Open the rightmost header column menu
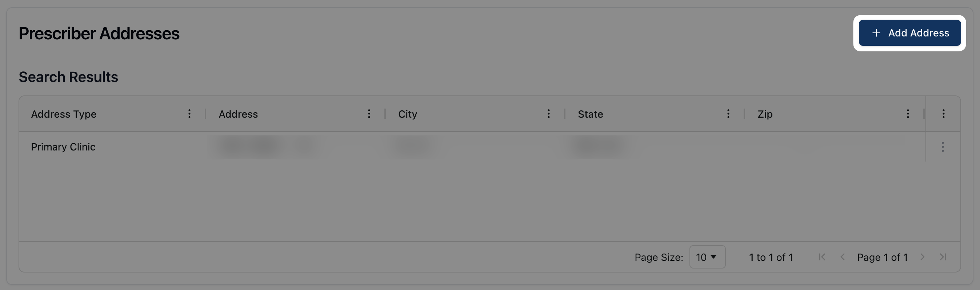The width and height of the screenshot is (980, 290). pos(943,114)
